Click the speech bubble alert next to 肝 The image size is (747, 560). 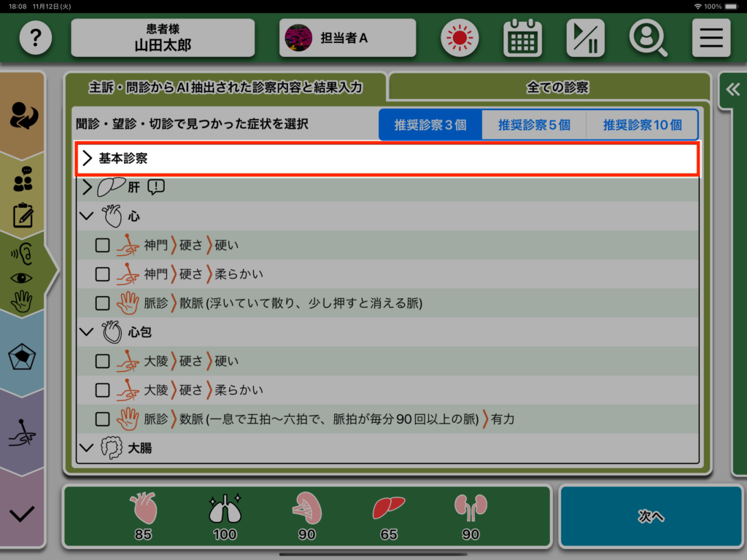(156, 187)
